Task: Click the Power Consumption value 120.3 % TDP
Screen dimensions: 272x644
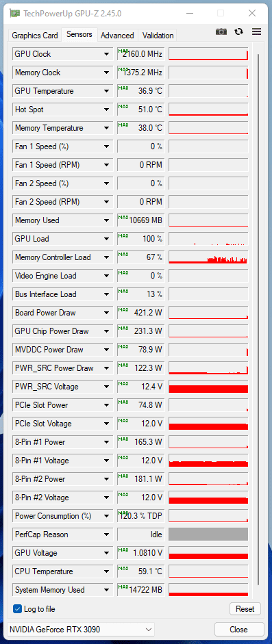Action: tap(141, 516)
